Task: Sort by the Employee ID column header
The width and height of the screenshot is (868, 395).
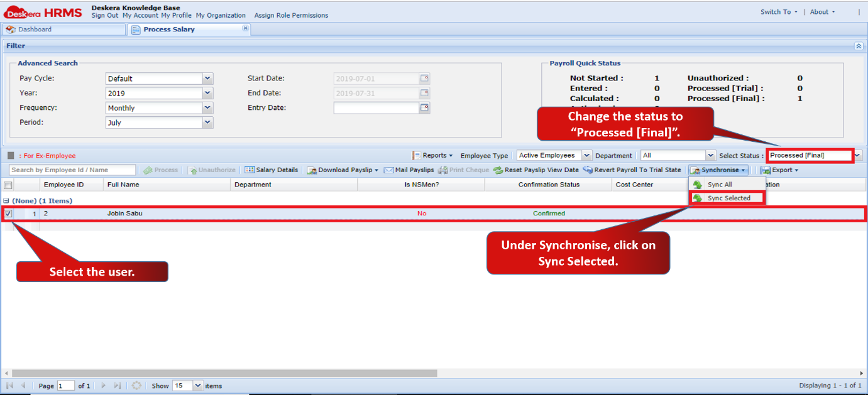Action: [x=70, y=185]
